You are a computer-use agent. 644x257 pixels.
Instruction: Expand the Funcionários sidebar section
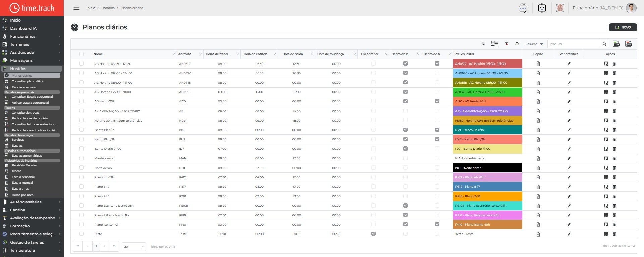click(32, 36)
